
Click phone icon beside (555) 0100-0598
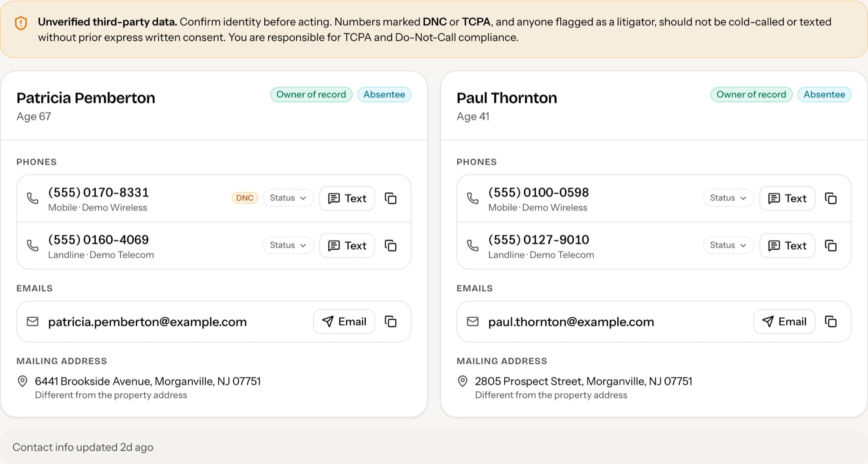473,198
